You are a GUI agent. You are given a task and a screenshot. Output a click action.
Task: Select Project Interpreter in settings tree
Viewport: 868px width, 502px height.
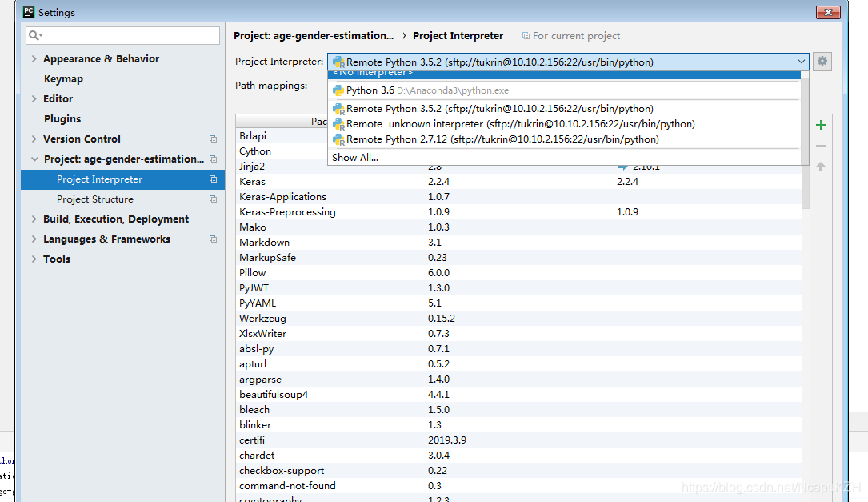122,179
